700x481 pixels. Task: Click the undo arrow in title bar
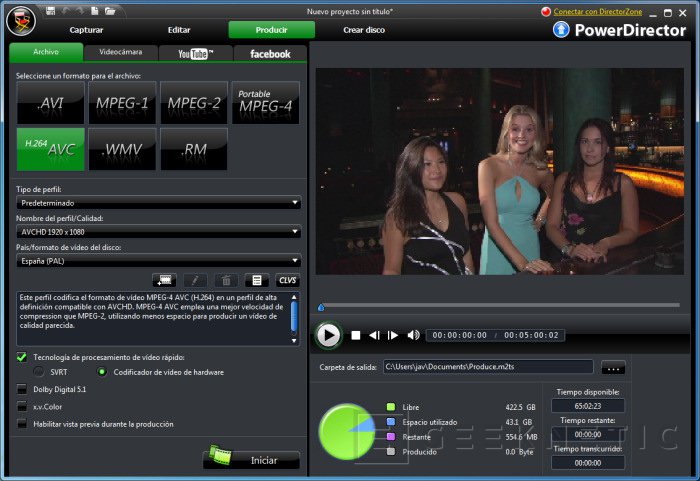pyautogui.click(x=66, y=11)
